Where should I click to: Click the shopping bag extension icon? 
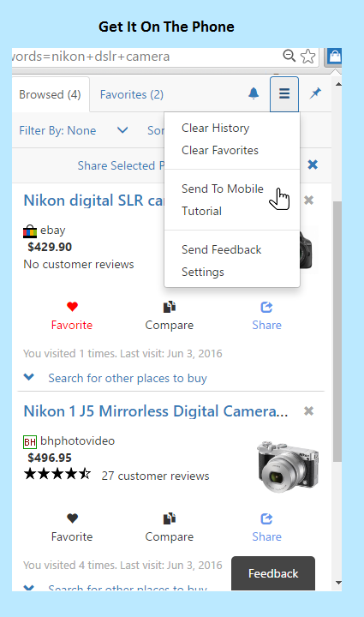pyautogui.click(x=334, y=57)
